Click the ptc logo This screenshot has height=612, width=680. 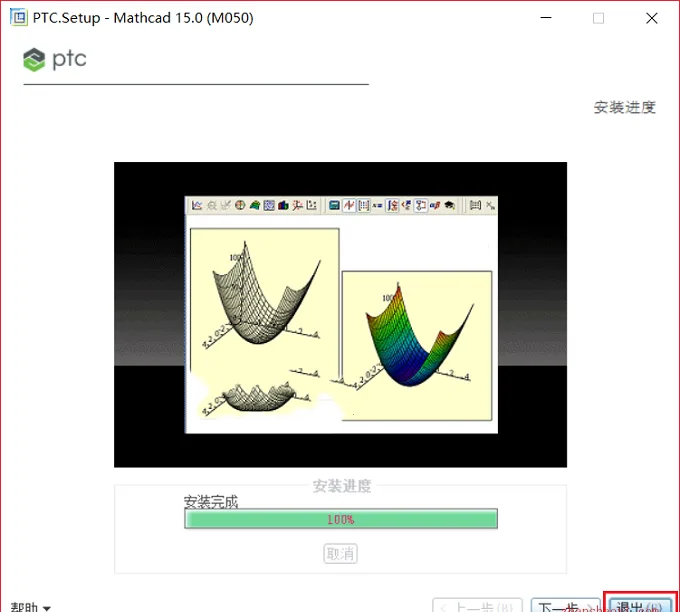pos(55,59)
